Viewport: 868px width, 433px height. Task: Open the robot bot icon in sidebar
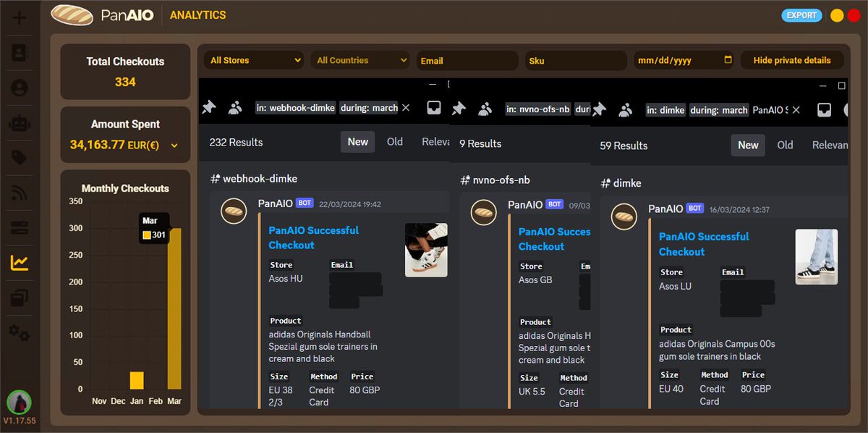[20, 123]
